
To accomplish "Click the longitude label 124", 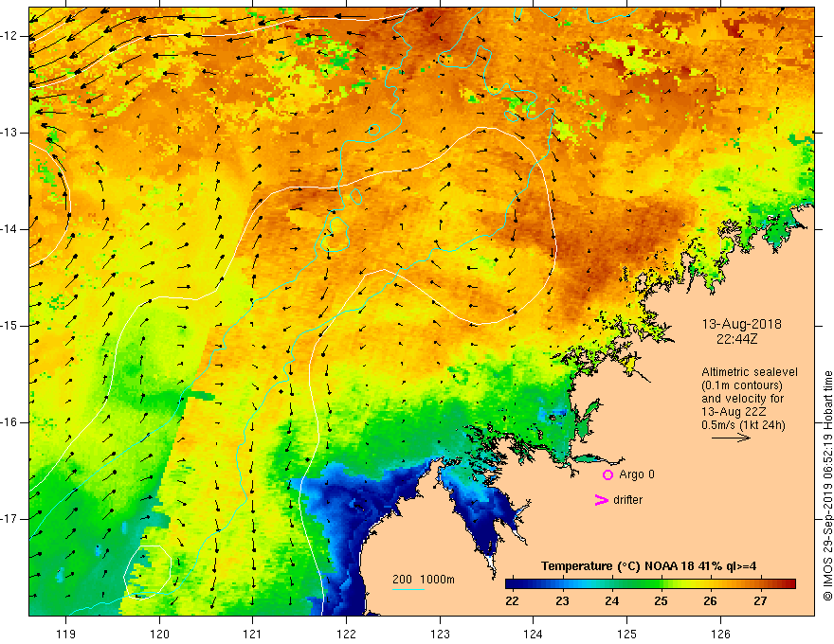I will pos(534,634).
